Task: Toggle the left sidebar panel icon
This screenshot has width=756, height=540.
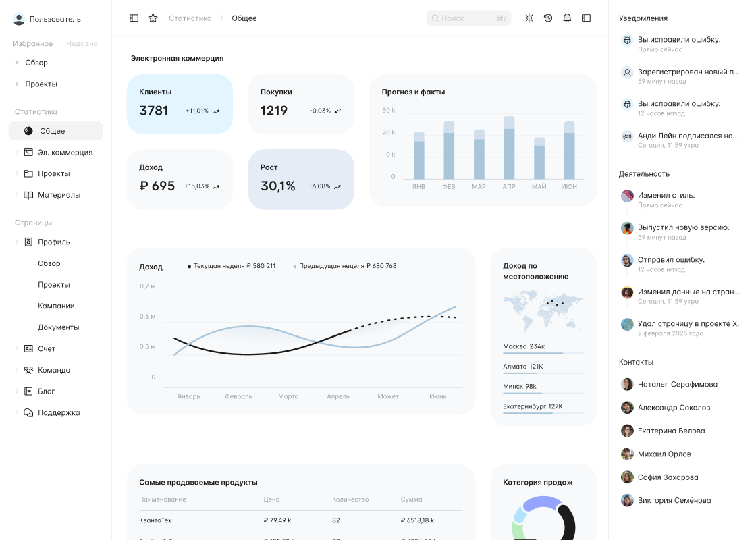Action: pos(134,18)
